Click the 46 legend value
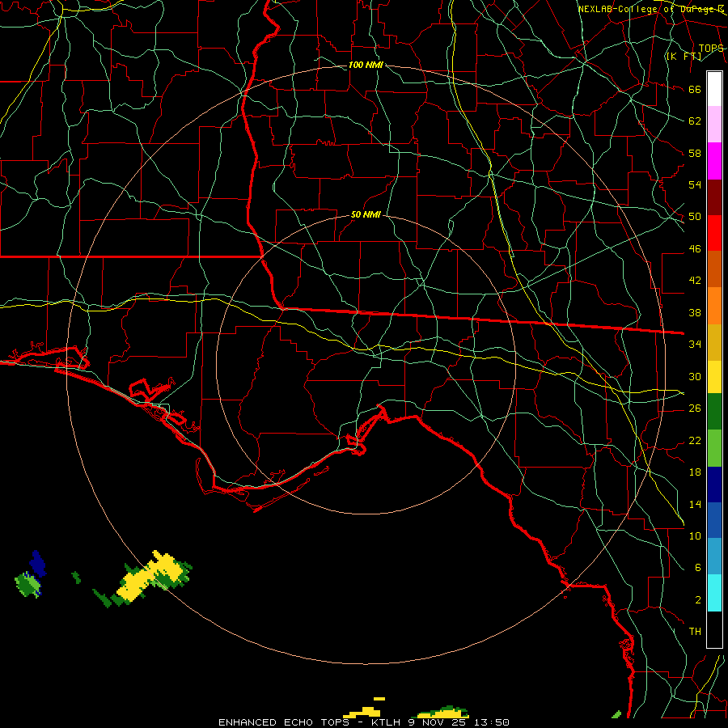728x728 pixels. coord(695,249)
